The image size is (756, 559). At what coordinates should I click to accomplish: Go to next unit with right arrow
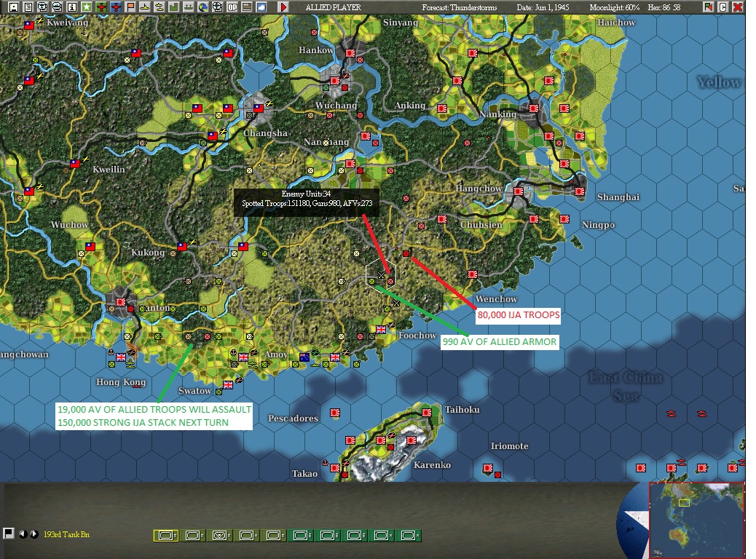[34, 534]
